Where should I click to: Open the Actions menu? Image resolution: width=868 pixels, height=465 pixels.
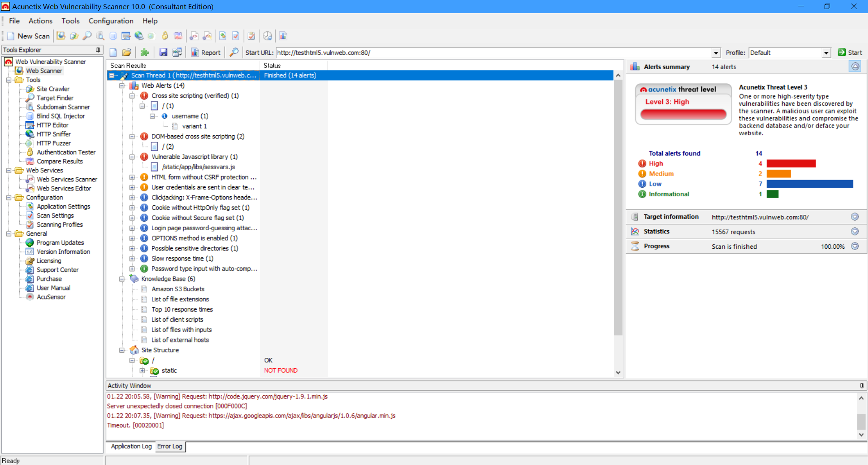(41, 21)
